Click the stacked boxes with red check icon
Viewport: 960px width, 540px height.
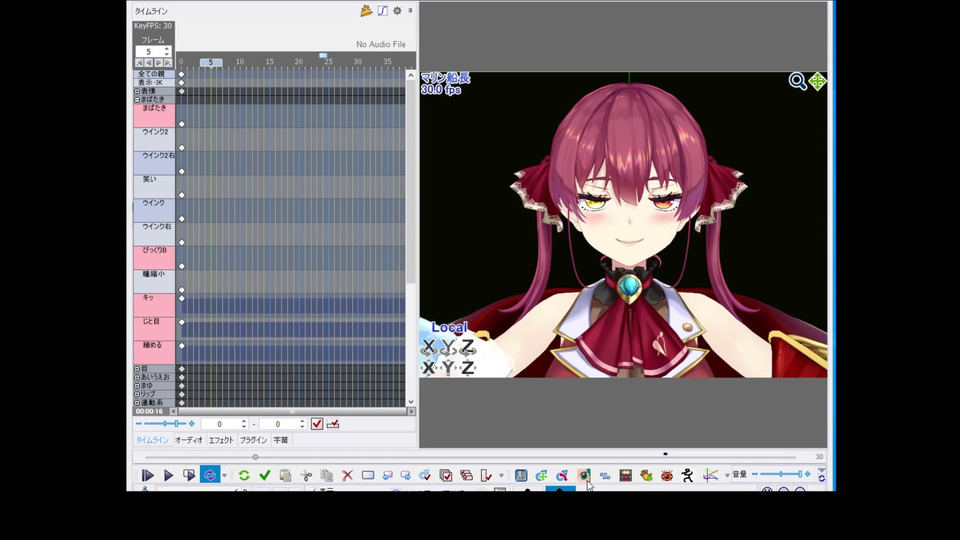tap(446, 475)
